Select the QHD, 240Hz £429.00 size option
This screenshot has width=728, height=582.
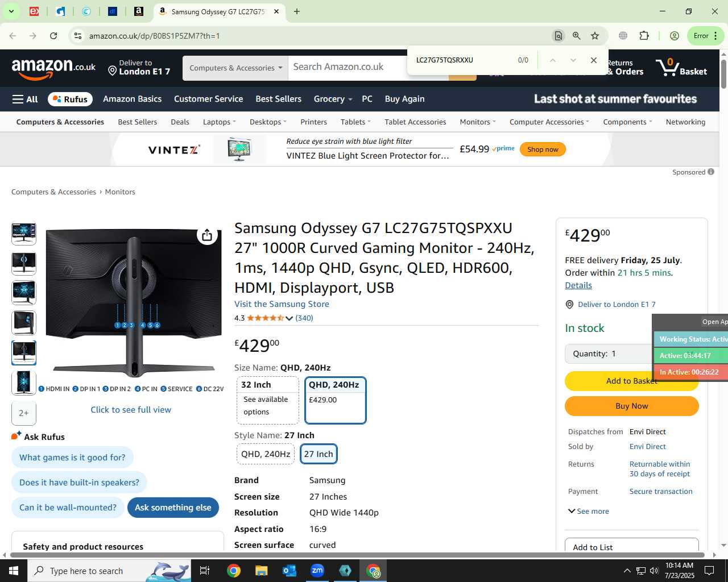(336, 400)
